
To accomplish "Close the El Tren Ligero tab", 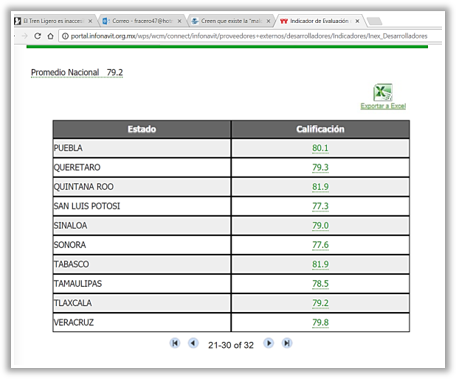I will click(x=90, y=21).
